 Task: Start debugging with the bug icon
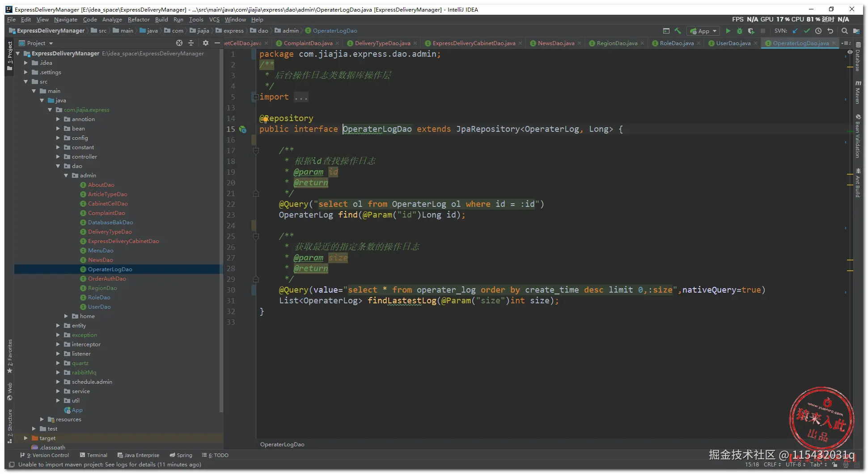click(740, 31)
